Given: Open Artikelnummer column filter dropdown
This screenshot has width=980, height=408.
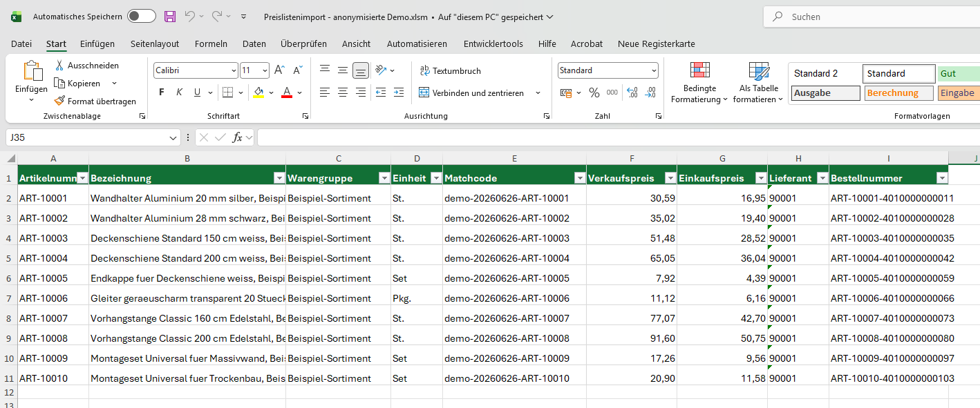Looking at the screenshot, I should coord(82,178).
